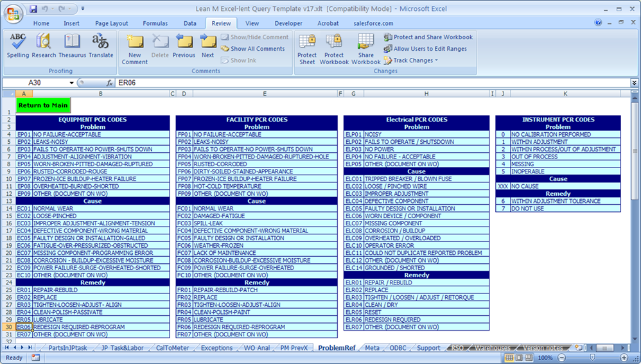Viewport: 641px width, 364px height.
Task: Select cell 'FC03' SPILL-LEAK code
Action: pos(184,223)
